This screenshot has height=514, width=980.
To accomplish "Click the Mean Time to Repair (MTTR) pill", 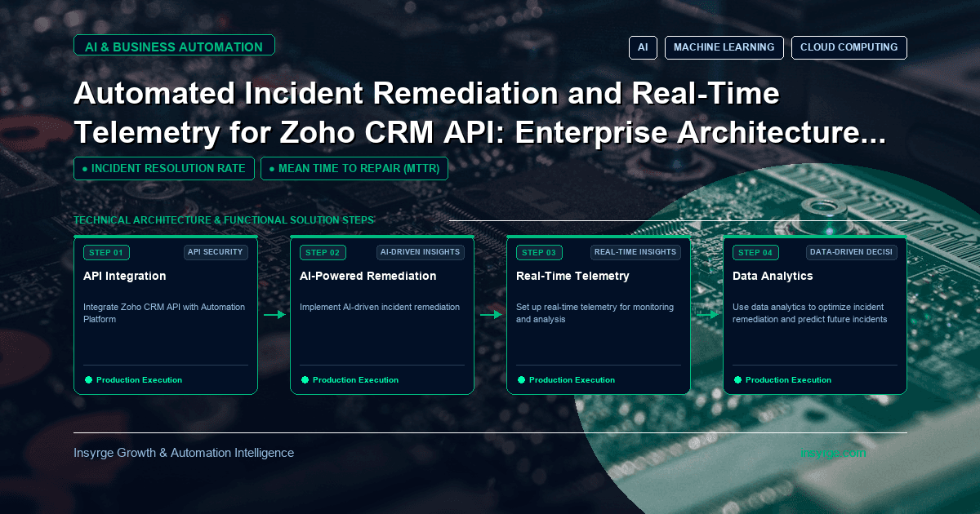I will pyautogui.click(x=354, y=168).
